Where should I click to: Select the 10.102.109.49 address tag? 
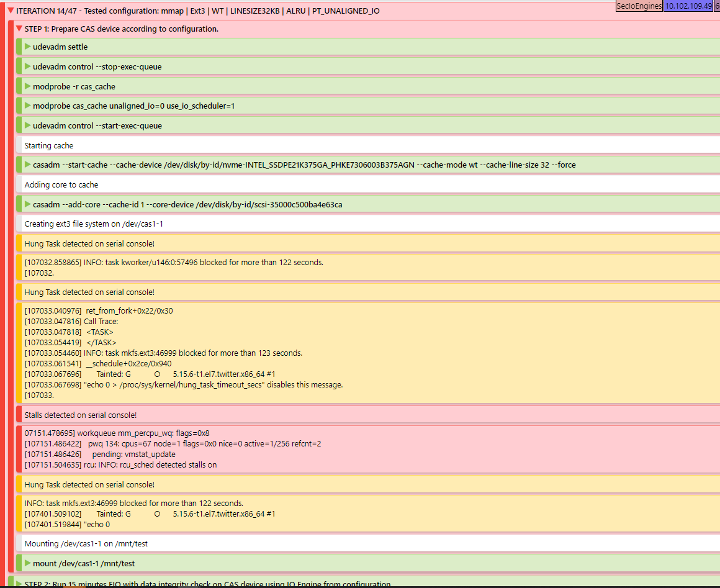click(688, 6)
